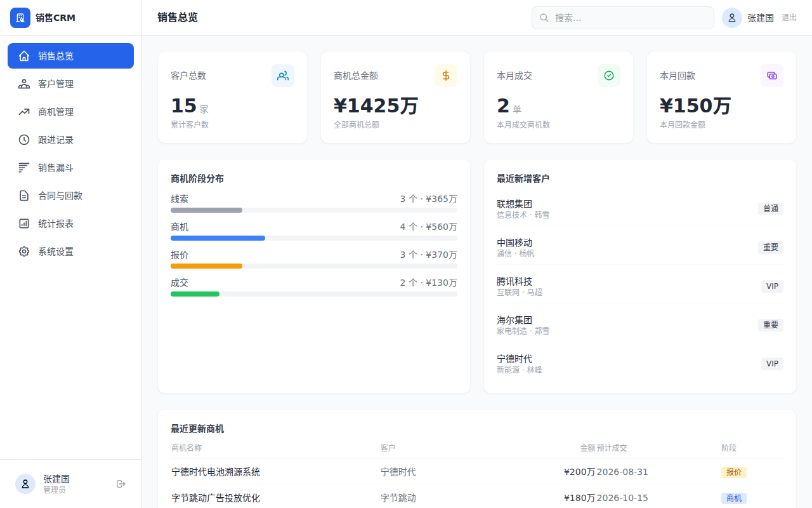
Task: Click the check-circle icon on 本月成交 card
Action: click(x=609, y=76)
